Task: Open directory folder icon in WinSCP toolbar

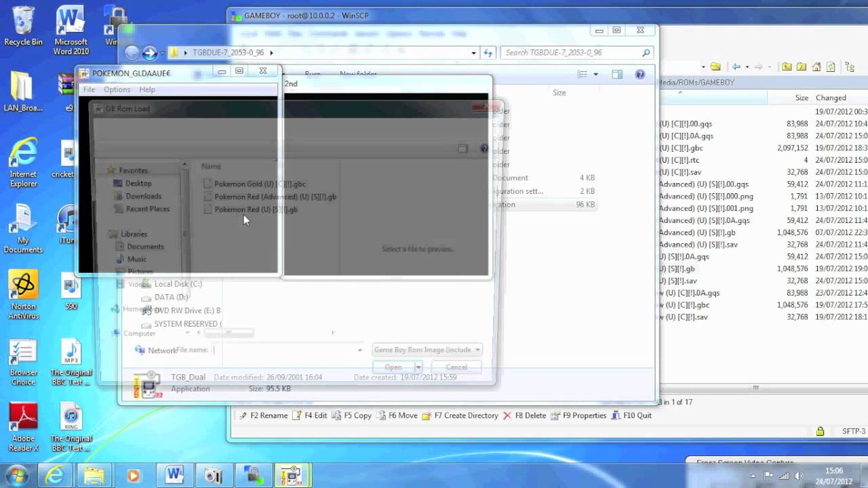Action: tap(715, 66)
